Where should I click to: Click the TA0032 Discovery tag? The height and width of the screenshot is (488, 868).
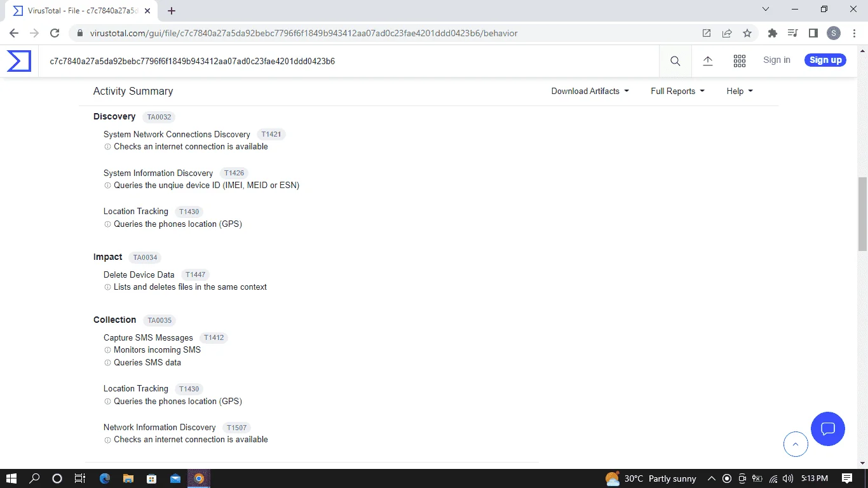click(x=159, y=117)
